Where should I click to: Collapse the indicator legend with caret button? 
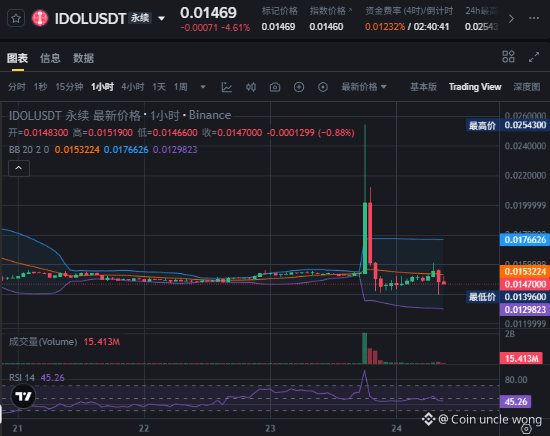click(19, 168)
